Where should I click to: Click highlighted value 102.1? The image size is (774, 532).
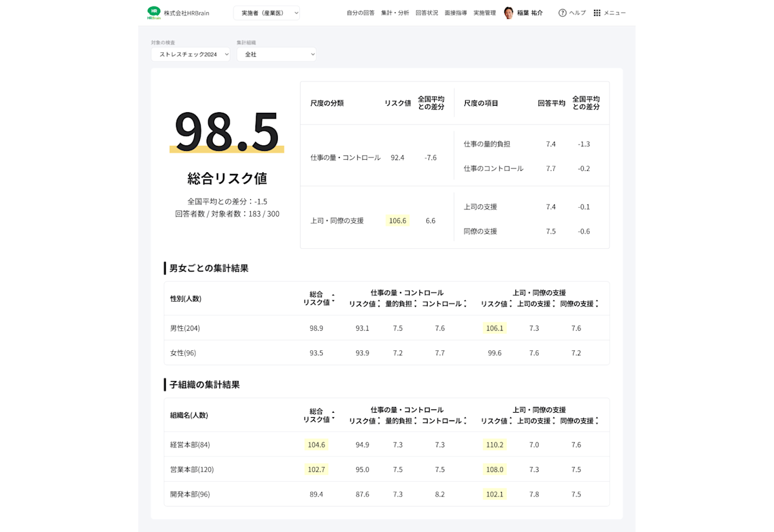point(495,494)
